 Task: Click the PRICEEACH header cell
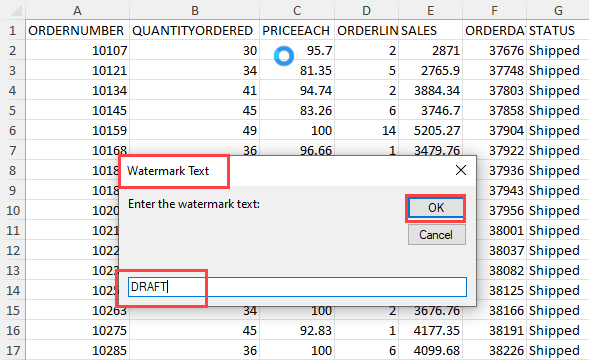tap(297, 30)
